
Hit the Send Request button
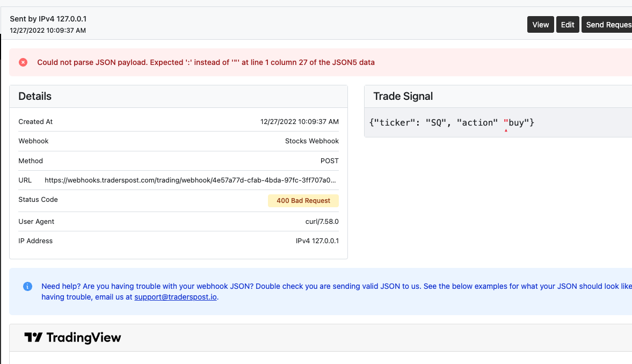click(x=608, y=25)
